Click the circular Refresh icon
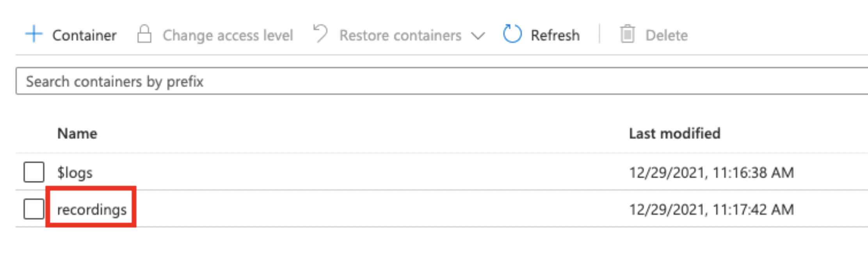The image size is (868, 261). 512,34
